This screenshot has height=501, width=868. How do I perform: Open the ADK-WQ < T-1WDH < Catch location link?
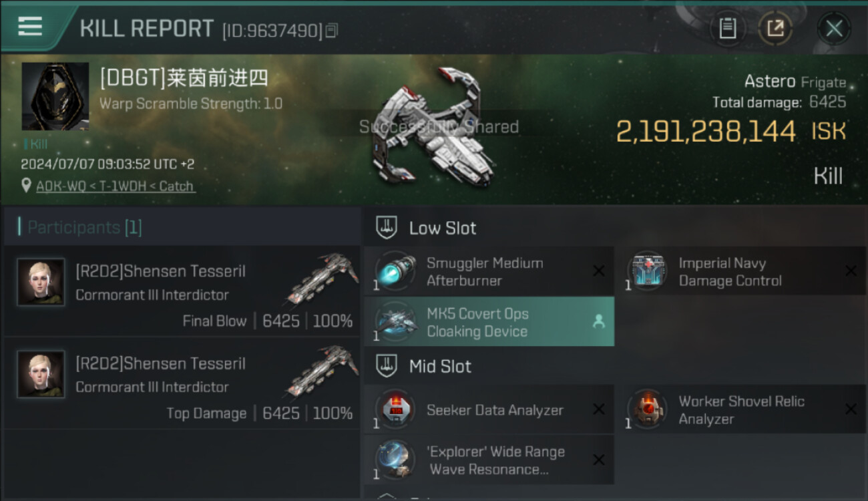click(116, 186)
